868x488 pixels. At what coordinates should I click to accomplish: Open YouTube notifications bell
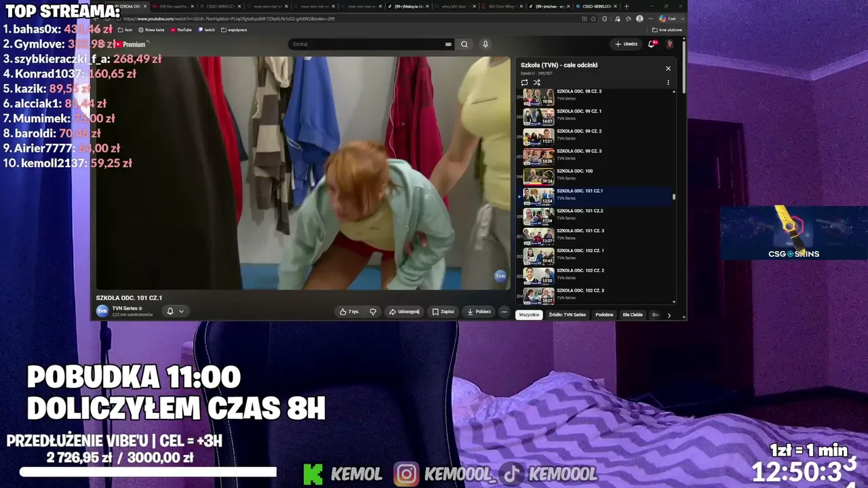click(652, 44)
